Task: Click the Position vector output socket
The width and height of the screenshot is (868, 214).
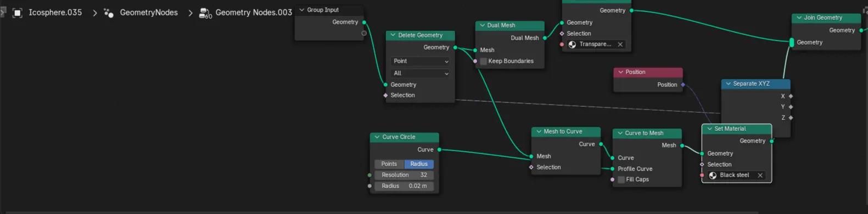Action: click(683, 85)
